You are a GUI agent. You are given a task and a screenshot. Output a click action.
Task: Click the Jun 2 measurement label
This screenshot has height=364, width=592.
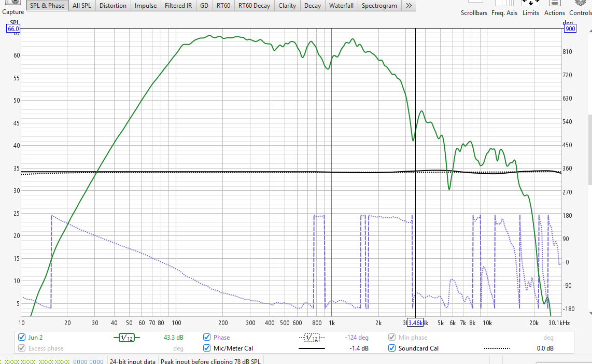point(35,337)
